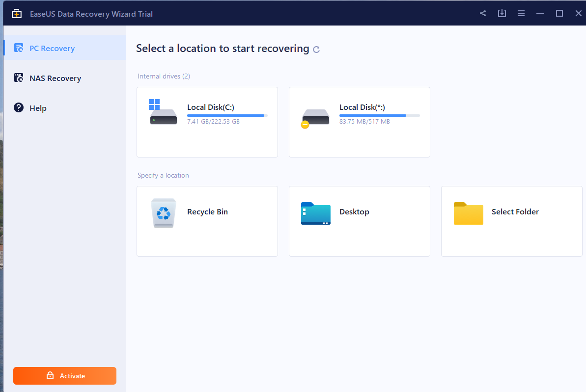Click the Local Disk(C:) drive icon
This screenshot has width=586, height=392.
(x=163, y=112)
